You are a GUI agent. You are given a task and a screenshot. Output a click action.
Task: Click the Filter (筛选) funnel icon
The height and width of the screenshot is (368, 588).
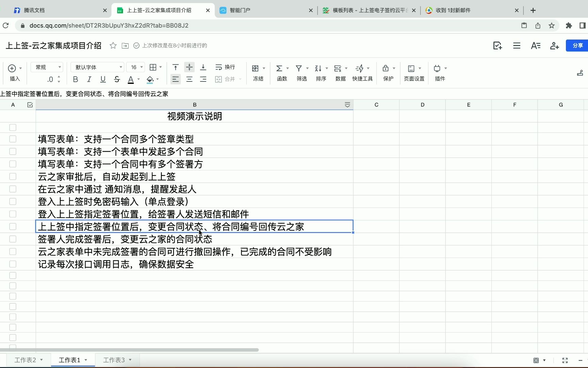299,68
